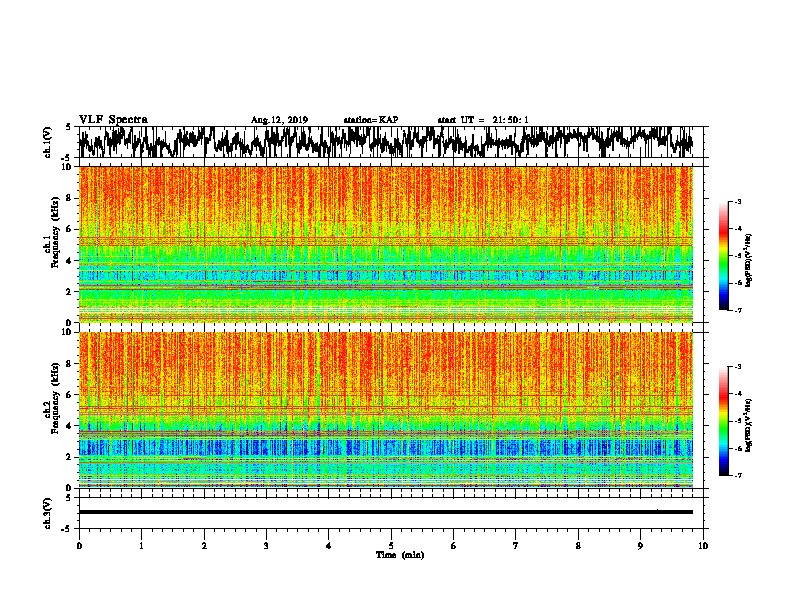Viewport: 792px width, 612px height.
Task: Click the 'VLF Spectra' title text
Action: (113, 120)
